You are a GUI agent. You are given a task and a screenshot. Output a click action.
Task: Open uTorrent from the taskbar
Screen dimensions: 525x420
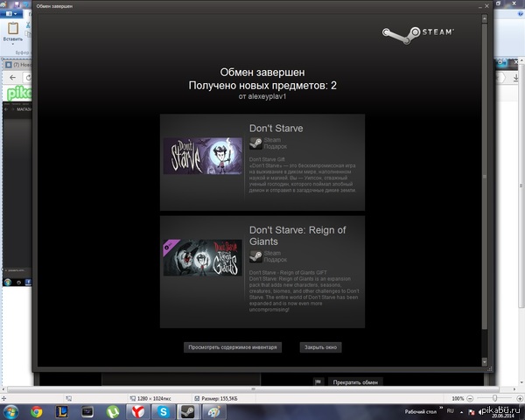[113, 411]
